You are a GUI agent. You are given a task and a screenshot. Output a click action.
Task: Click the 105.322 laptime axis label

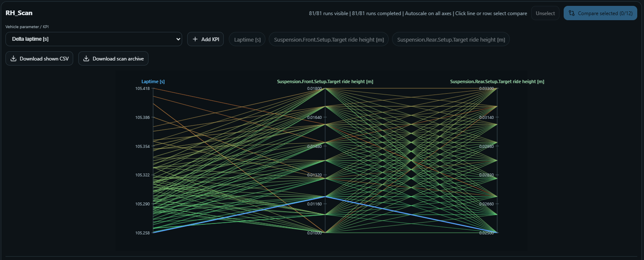(143, 175)
